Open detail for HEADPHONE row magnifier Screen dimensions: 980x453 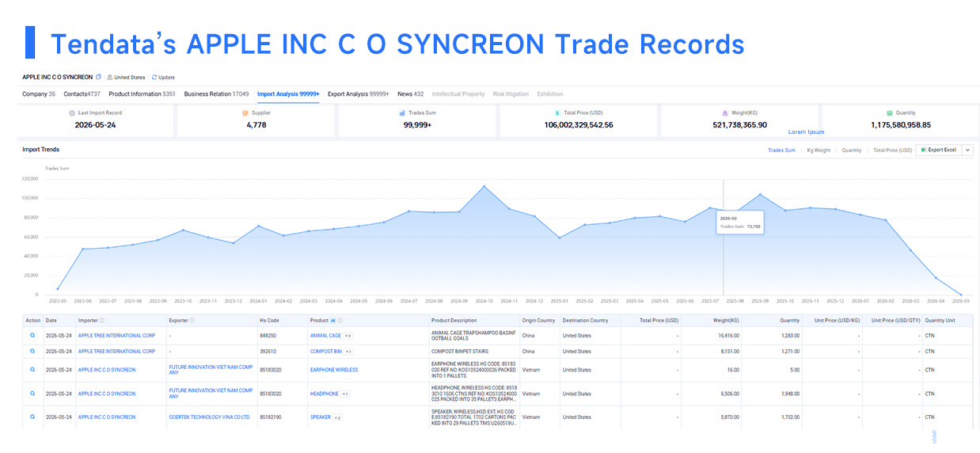pyautogui.click(x=32, y=394)
